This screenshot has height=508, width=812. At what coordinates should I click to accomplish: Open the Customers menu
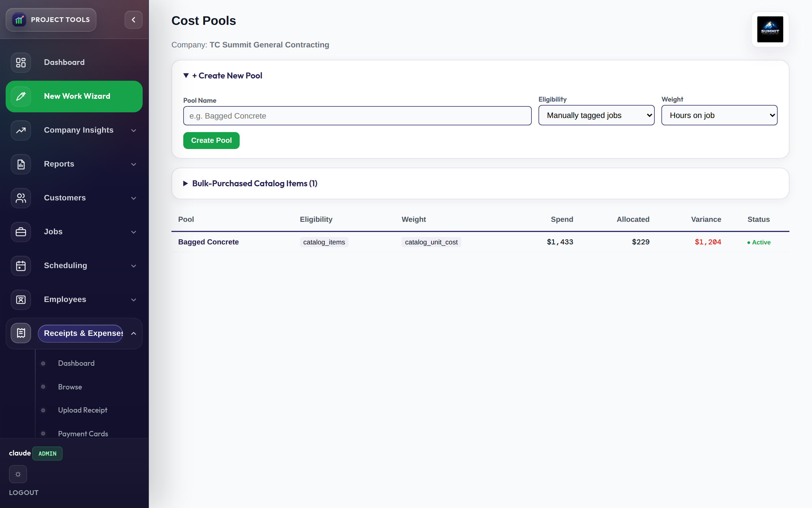click(74, 198)
